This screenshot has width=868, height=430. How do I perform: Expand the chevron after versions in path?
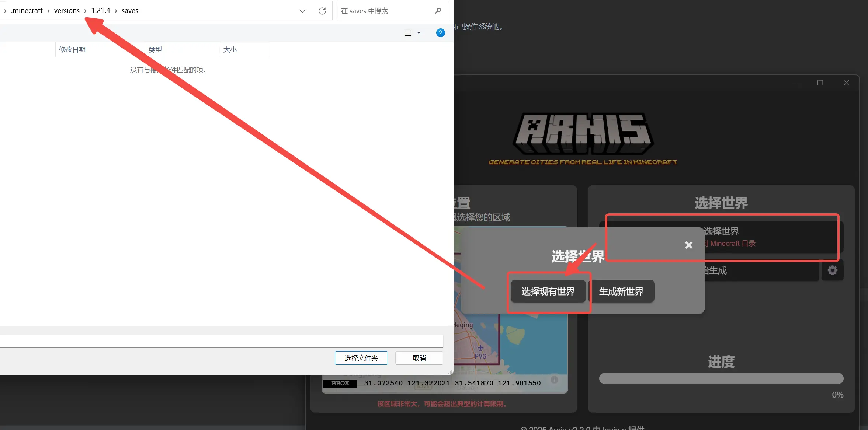coord(85,11)
